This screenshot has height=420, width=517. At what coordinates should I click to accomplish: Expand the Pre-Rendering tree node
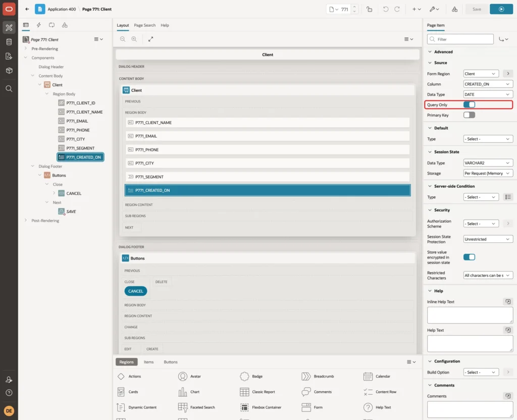[26, 48]
